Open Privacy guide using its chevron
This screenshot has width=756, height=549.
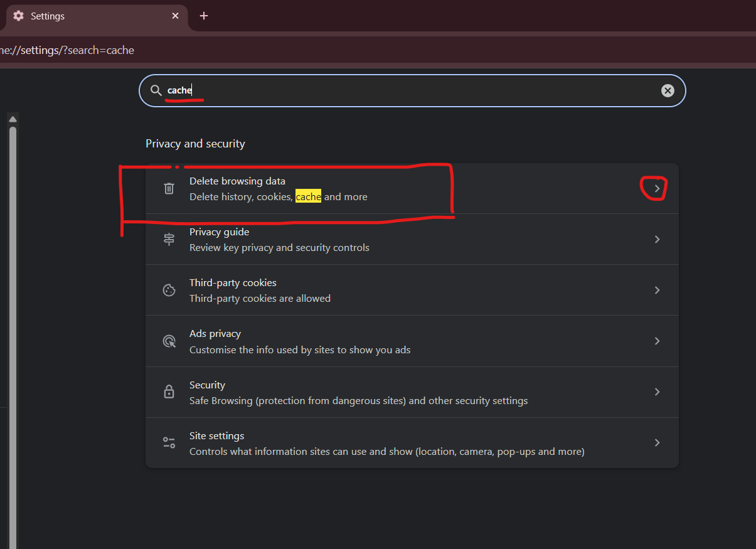[x=657, y=239]
